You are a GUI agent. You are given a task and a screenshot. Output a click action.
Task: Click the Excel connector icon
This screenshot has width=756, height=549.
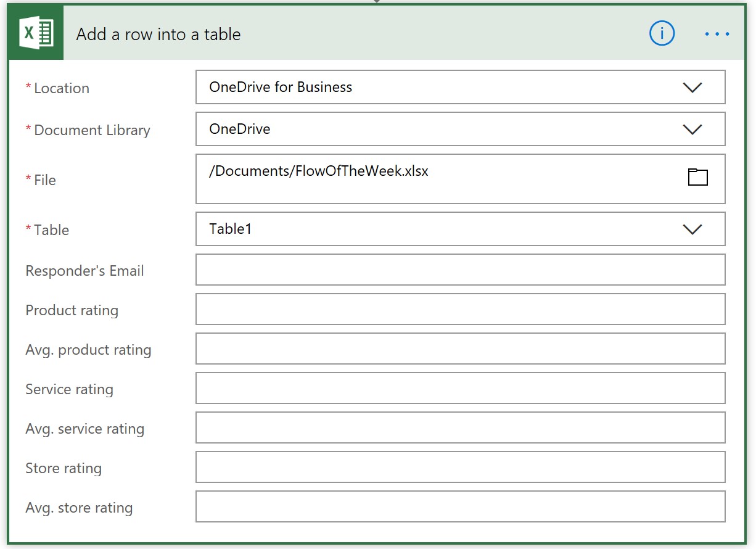[x=35, y=32]
